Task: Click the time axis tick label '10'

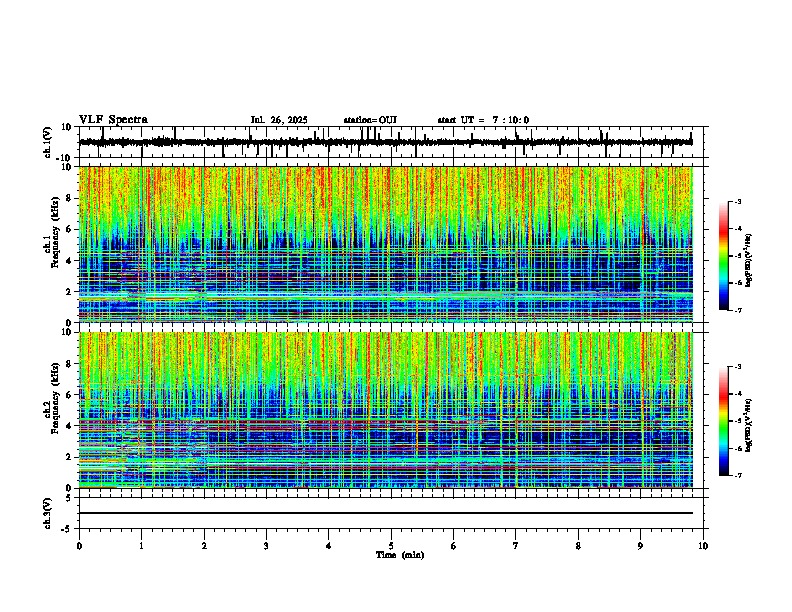Action: click(x=703, y=546)
